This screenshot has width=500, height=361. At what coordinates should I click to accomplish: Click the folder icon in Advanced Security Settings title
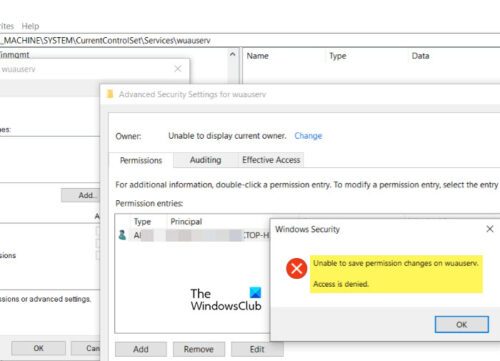click(x=110, y=94)
